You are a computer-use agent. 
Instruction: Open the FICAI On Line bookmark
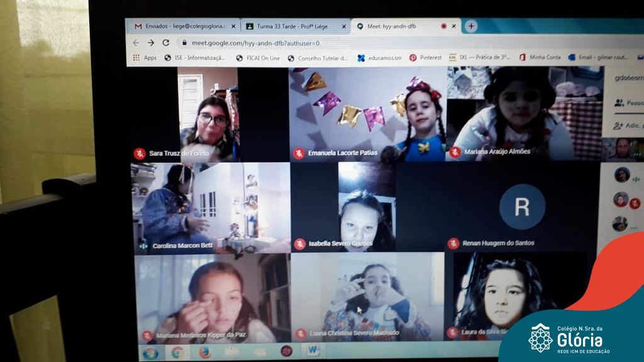(258, 58)
